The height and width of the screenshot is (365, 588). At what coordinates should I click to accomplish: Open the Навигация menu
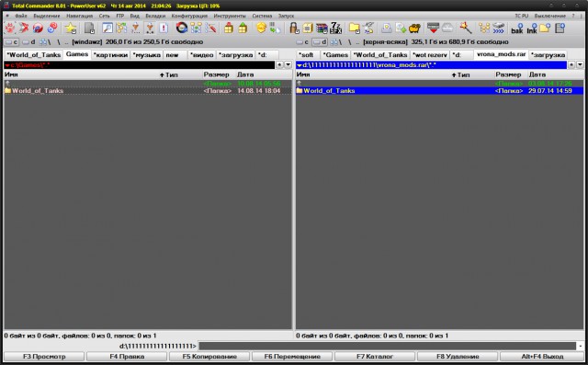point(80,16)
